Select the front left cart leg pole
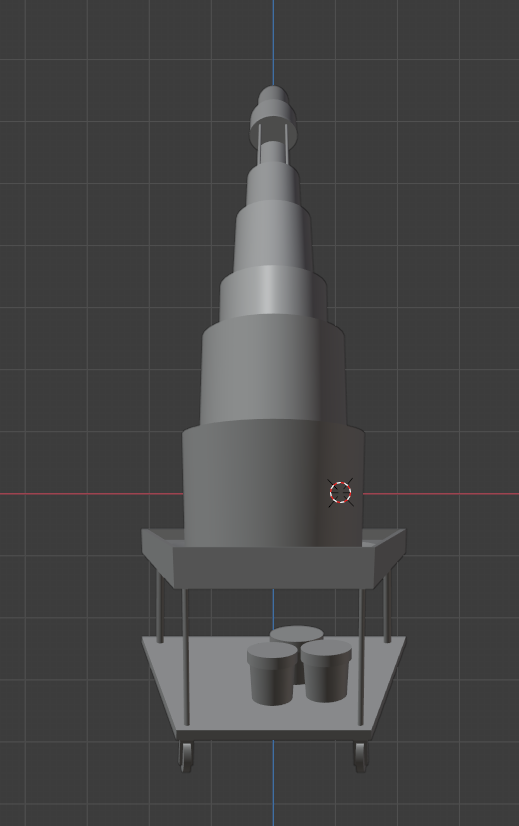519x826 pixels. [185, 657]
